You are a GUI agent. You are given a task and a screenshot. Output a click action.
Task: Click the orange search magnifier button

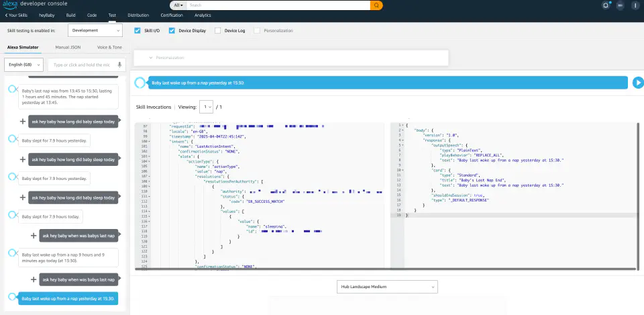(x=376, y=5)
